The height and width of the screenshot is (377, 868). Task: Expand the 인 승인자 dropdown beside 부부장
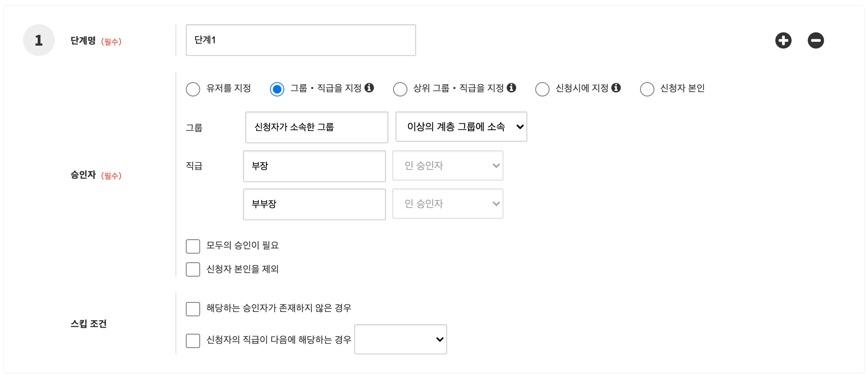tap(448, 204)
